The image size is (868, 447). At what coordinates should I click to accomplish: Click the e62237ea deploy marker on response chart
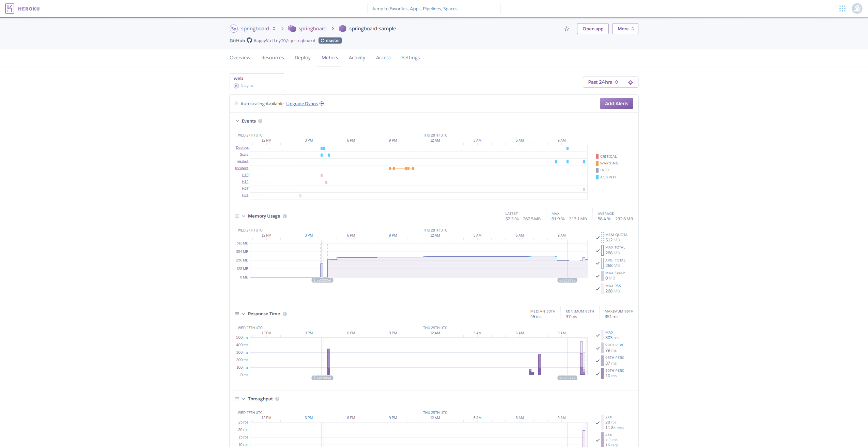pyautogui.click(x=567, y=378)
